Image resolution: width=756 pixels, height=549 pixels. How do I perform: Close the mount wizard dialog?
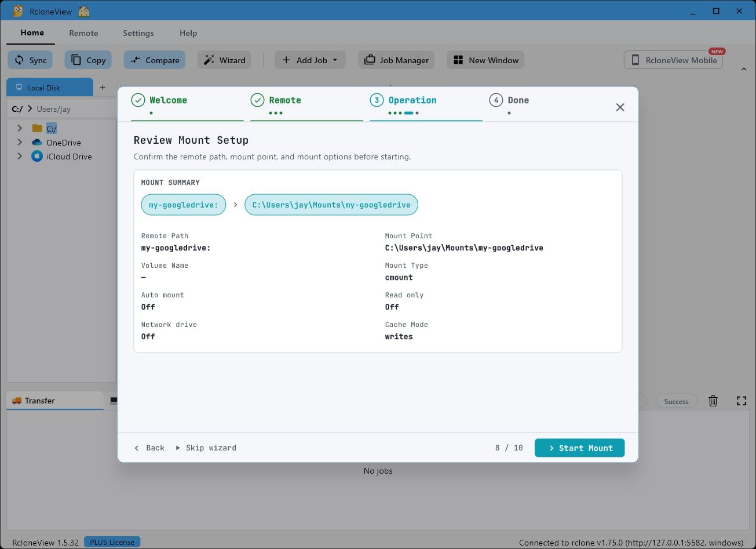(x=620, y=107)
